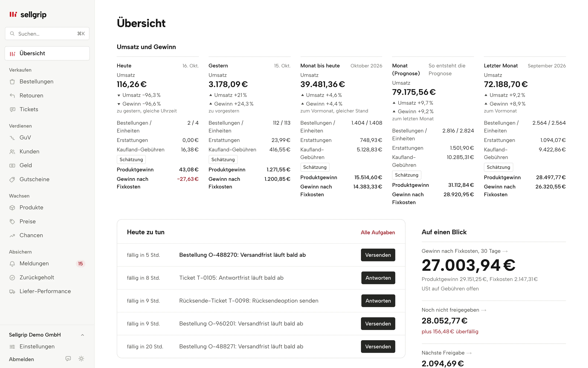Image resolution: width=588 pixels, height=368 pixels.
Task: Click the red -27,63 € value
Action: 188,179
